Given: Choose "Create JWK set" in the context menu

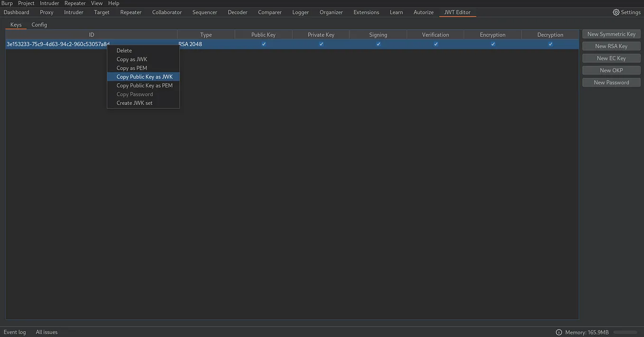Looking at the screenshot, I should 135,102.
